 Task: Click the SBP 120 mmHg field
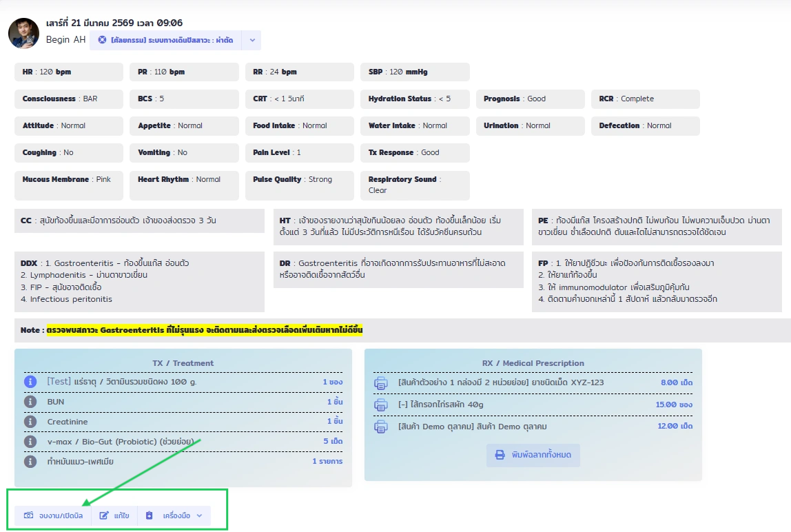[x=415, y=72]
